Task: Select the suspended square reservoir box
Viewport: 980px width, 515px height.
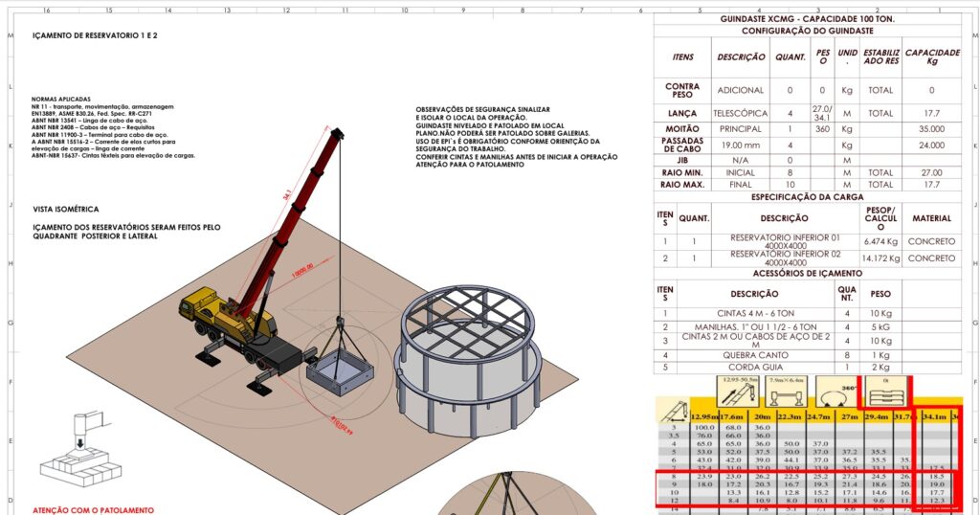Action: (339, 368)
